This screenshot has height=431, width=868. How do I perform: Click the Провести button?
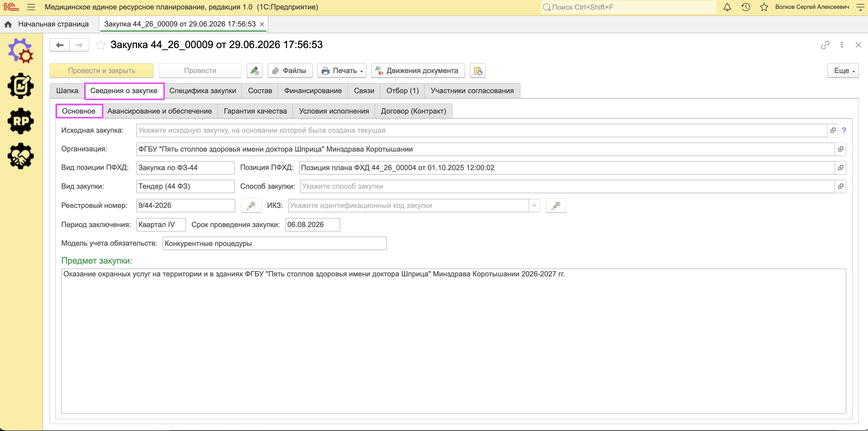pos(200,71)
